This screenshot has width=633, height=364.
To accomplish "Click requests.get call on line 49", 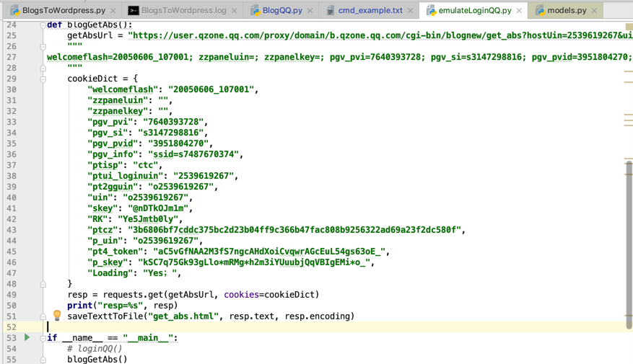I will (211, 295).
